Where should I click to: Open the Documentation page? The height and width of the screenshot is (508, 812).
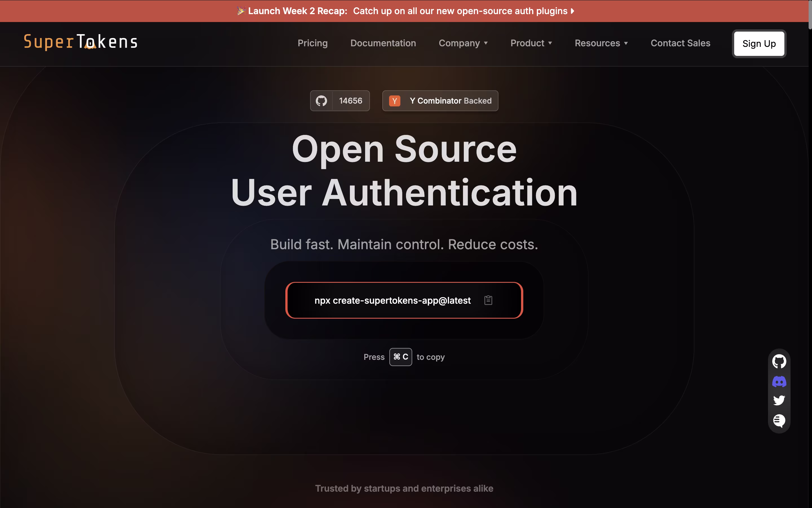pyautogui.click(x=383, y=43)
